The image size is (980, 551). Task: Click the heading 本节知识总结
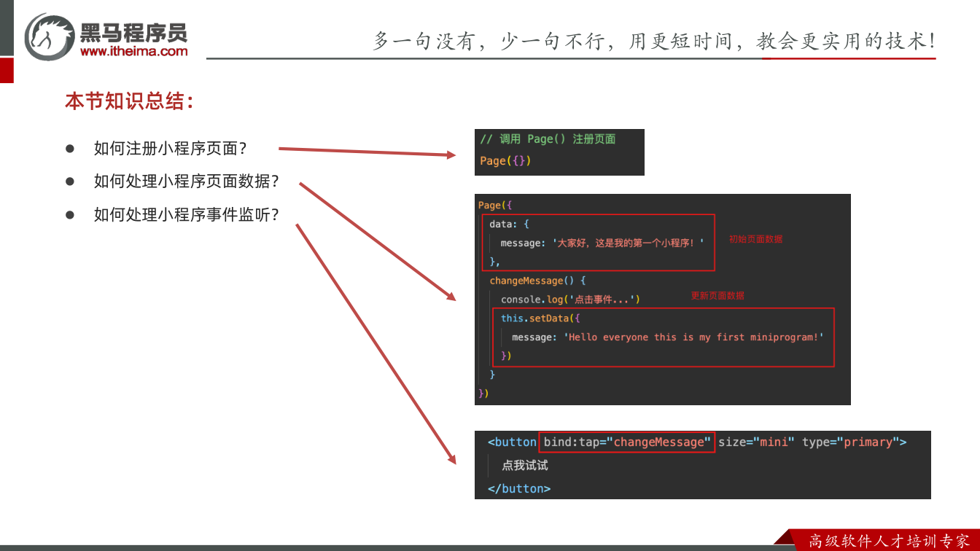point(129,101)
